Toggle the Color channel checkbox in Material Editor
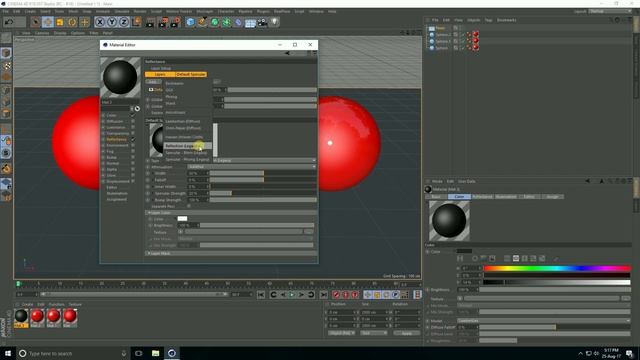This screenshot has width=640, height=360. (133, 115)
